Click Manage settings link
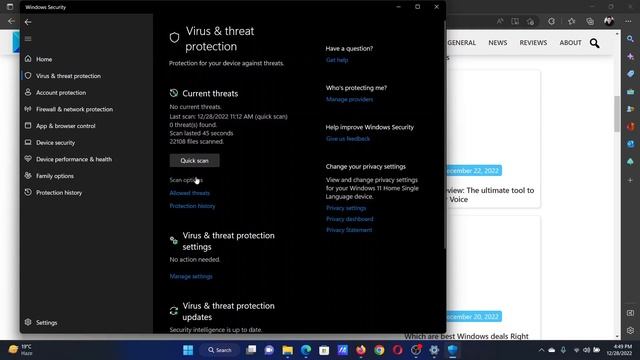Image resolution: width=640 pixels, height=360 pixels. click(191, 276)
